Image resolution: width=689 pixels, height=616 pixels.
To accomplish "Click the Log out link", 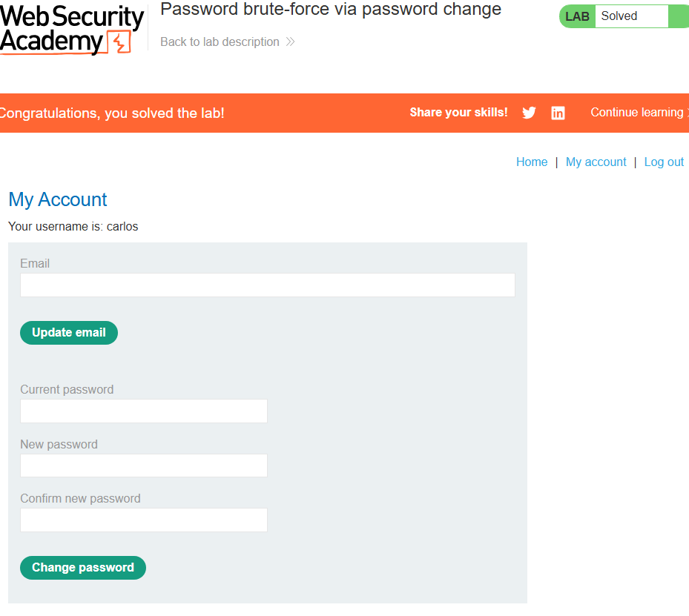I will 664,162.
